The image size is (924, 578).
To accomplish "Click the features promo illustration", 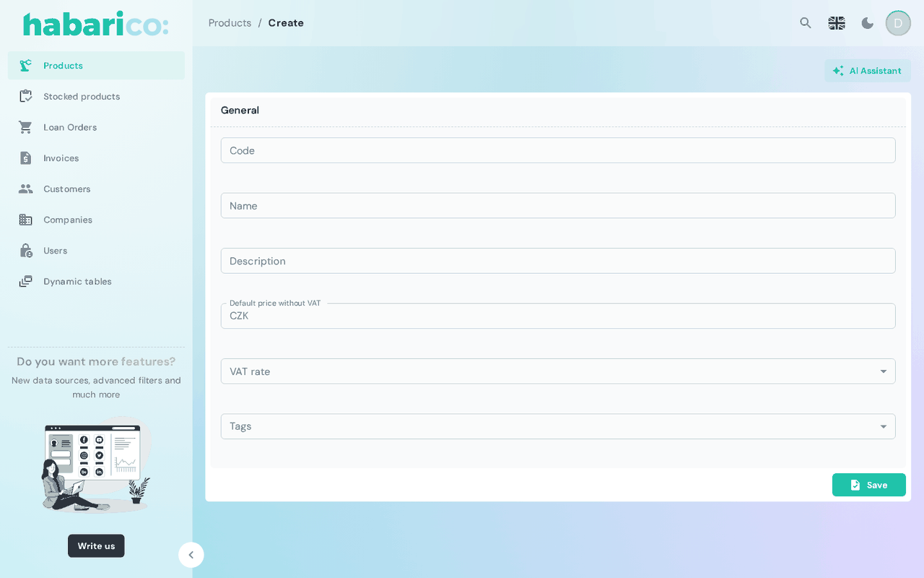I will [96, 465].
